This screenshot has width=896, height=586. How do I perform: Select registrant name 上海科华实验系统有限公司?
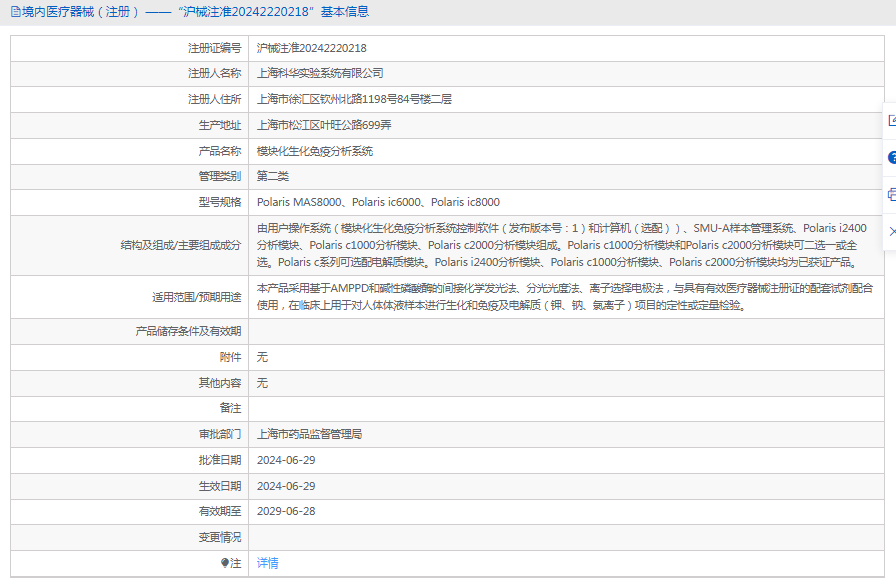tap(320, 73)
